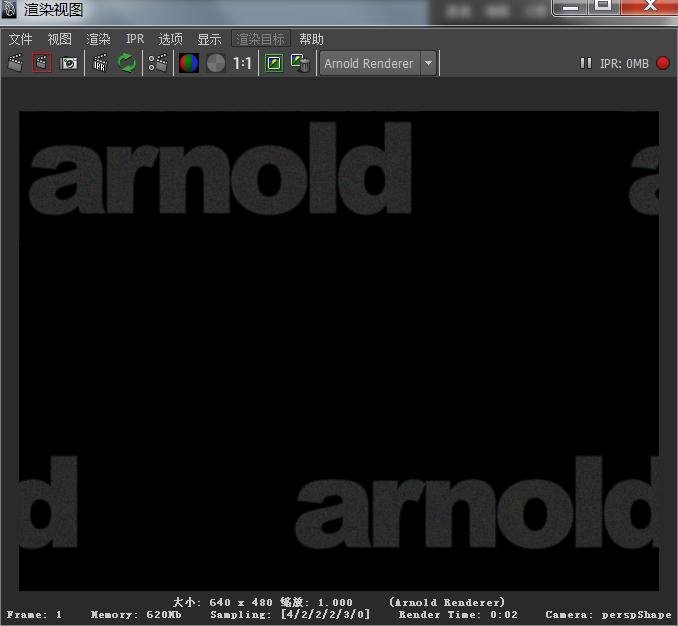This screenshot has width=678, height=626.
Task: Open the 帮助 menu
Action: 311,39
